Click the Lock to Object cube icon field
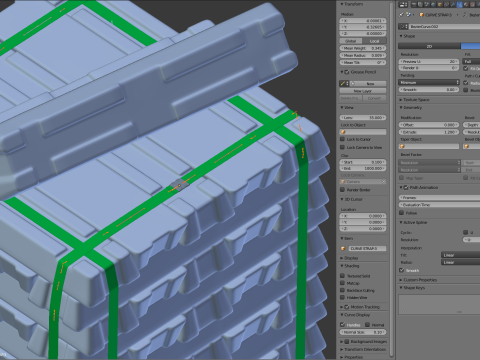The height and width of the screenshot is (360, 480). [363, 132]
